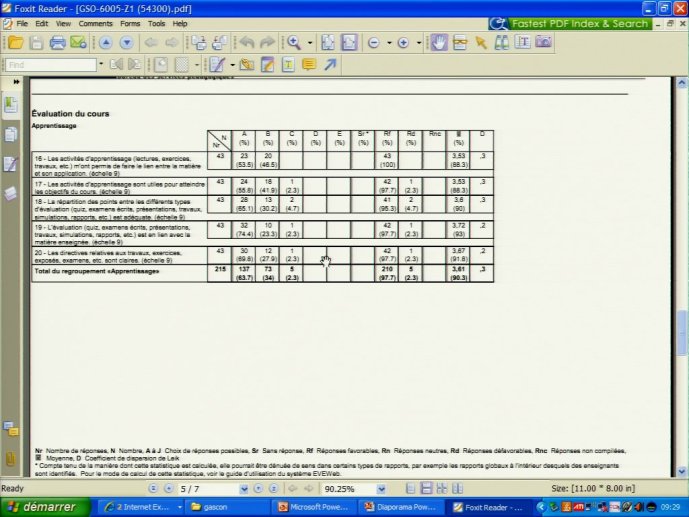Open the Attachments paperclip panel
This screenshot has width=689, height=517.
[x=11, y=459]
